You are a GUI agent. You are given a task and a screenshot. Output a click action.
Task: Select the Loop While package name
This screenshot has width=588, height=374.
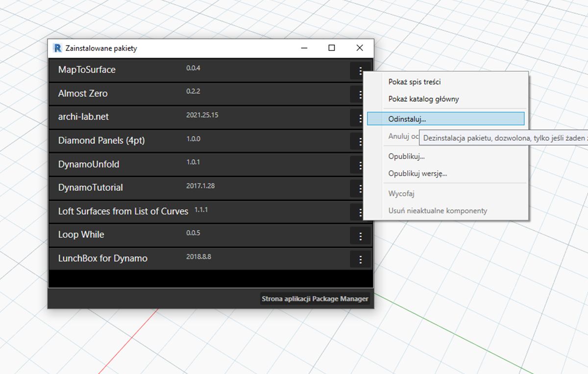pos(81,235)
